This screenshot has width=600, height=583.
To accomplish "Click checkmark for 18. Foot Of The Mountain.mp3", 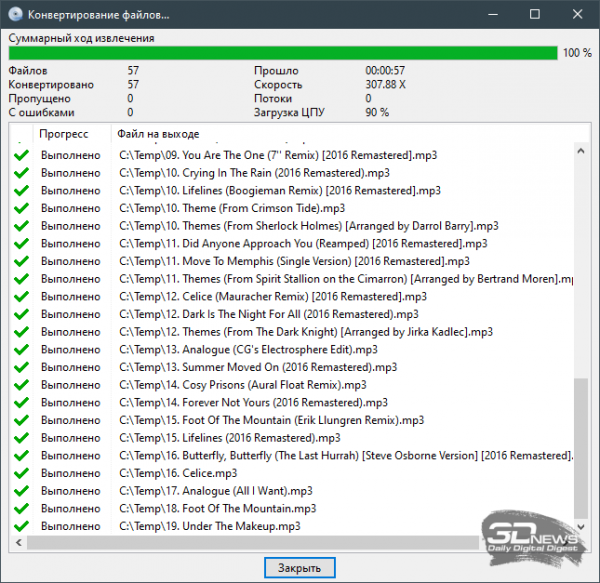I will point(19,508).
